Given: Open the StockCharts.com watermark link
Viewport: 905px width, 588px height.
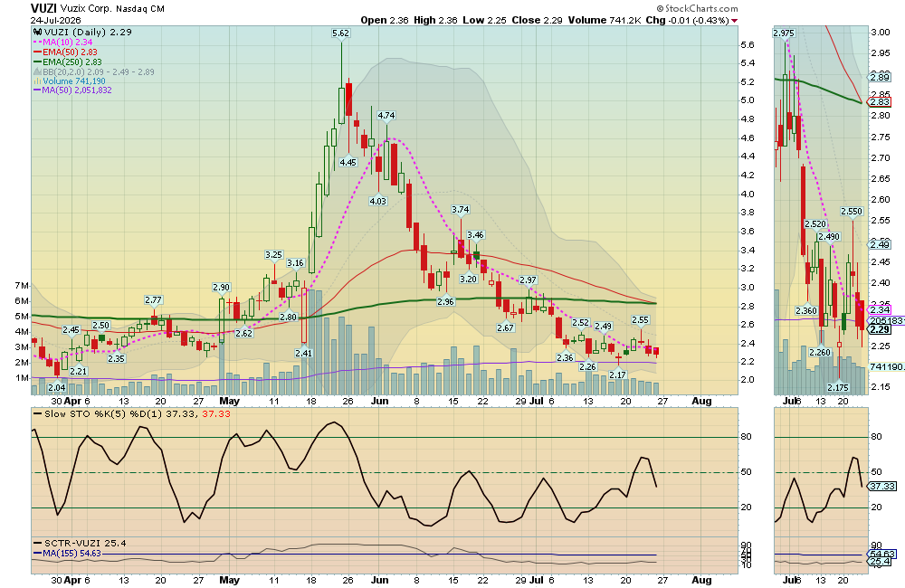Looking at the screenshot, I should pos(697,8).
